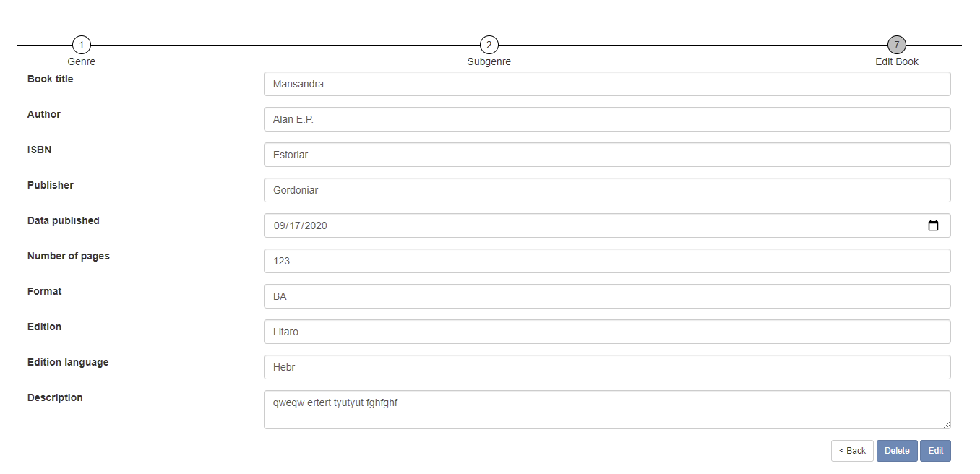This screenshot has width=980, height=474.
Task: Select the Format input field
Action: 607,296
